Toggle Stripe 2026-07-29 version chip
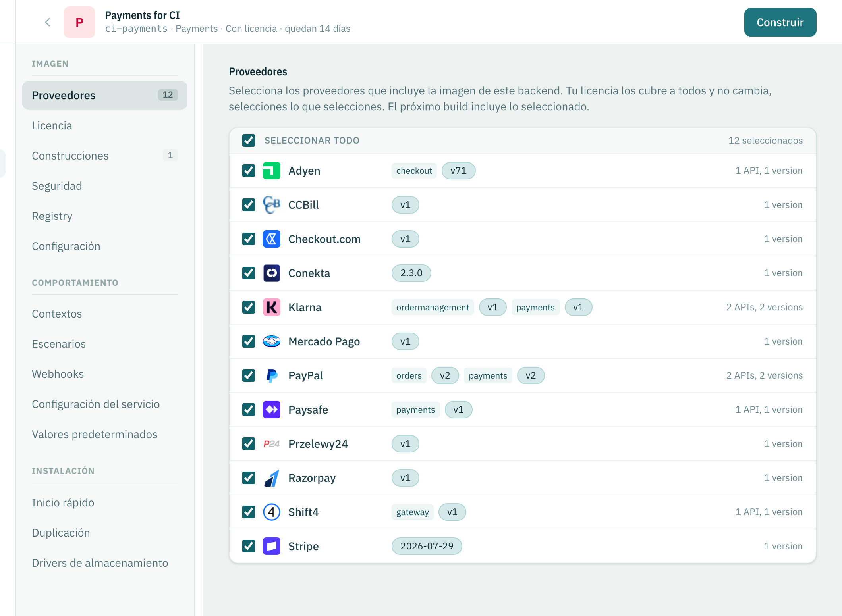The image size is (842, 616). tap(427, 546)
